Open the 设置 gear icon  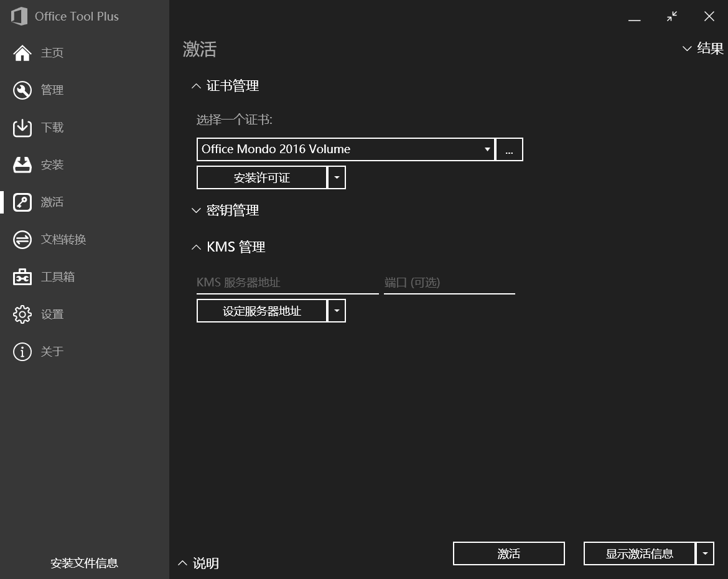[x=22, y=314]
